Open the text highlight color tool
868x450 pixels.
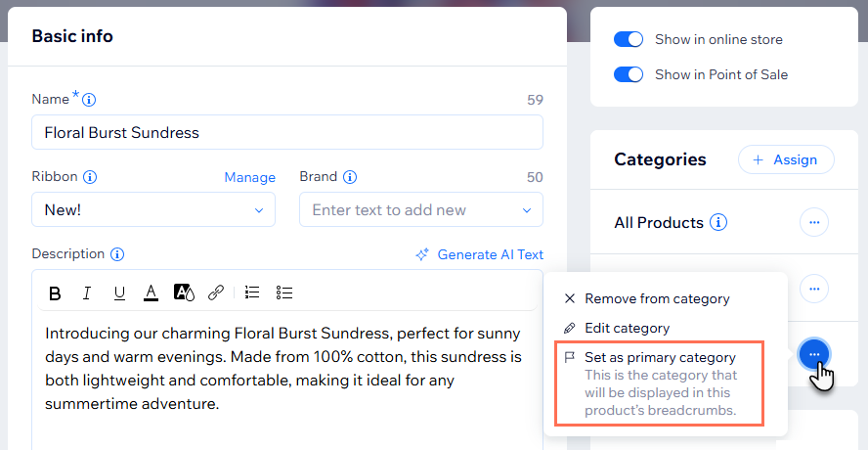click(184, 292)
